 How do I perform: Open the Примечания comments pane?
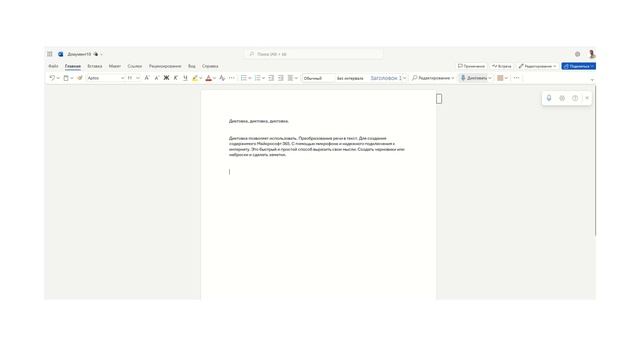tap(471, 66)
